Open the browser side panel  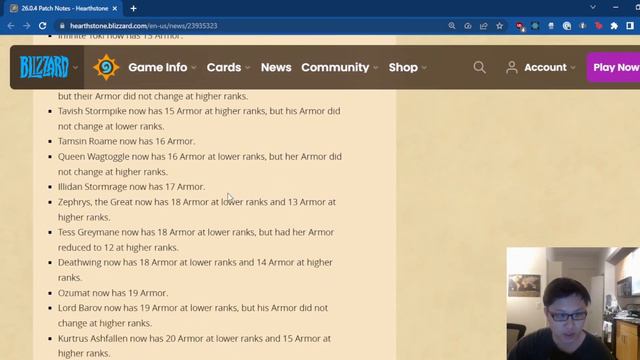click(630, 26)
